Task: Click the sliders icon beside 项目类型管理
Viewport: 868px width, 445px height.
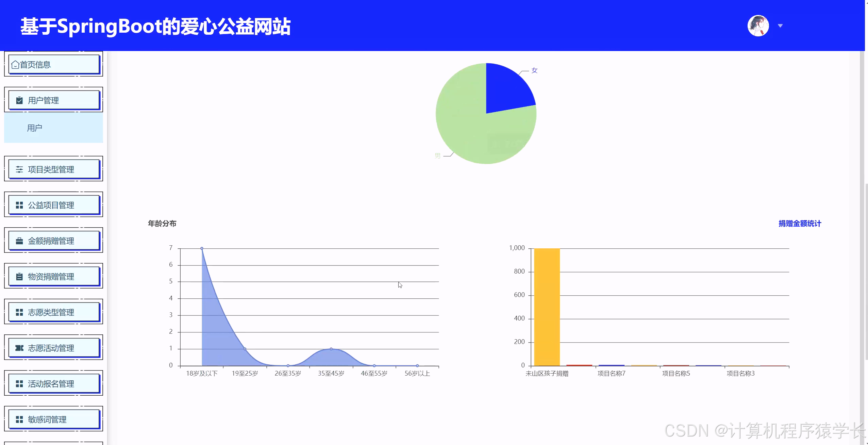Action: tap(19, 169)
